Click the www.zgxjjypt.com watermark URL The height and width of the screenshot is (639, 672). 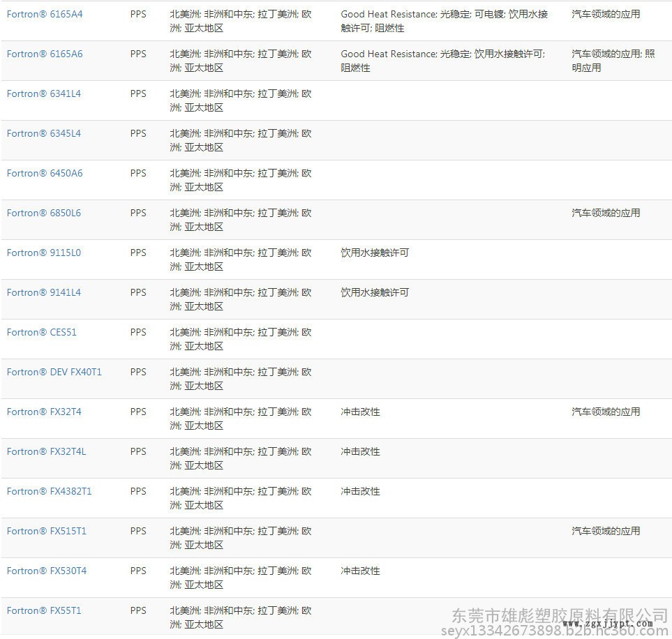point(608,624)
